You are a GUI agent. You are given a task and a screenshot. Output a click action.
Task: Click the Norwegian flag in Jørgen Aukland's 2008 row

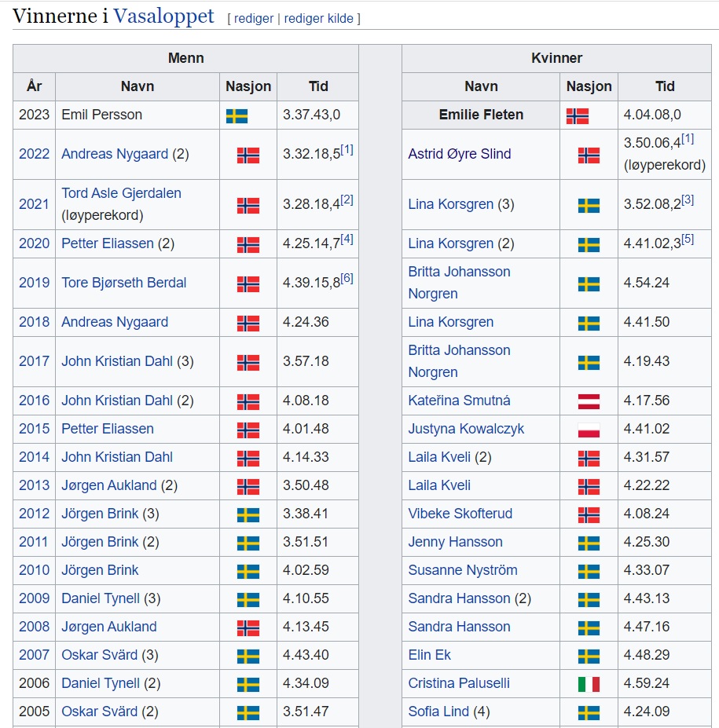click(248, 628)
